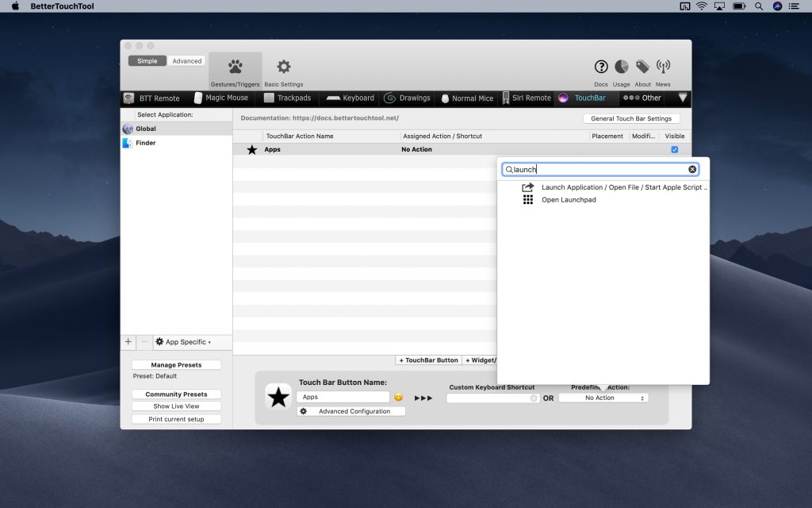This screenshot has width=812, height=508.
Task: Open Siri from the menu bar
Action: (777, 6)
